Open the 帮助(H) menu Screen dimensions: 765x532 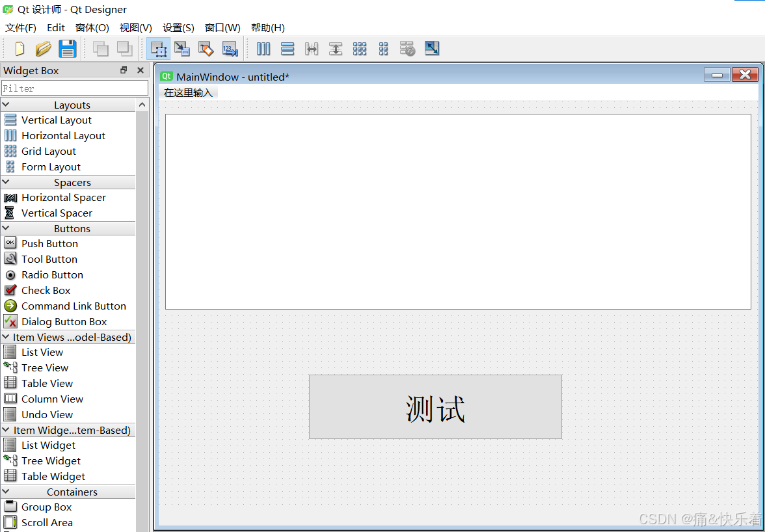point(267,28)
